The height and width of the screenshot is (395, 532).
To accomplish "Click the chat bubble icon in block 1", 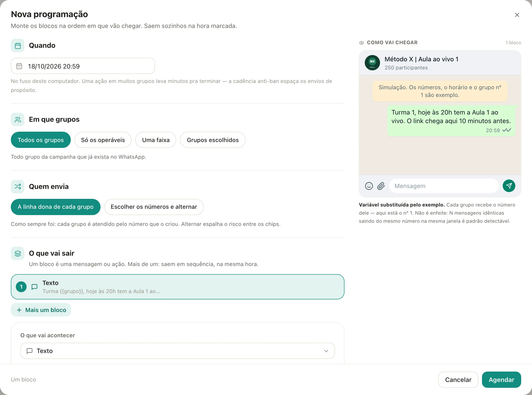I will pos(34,287).
